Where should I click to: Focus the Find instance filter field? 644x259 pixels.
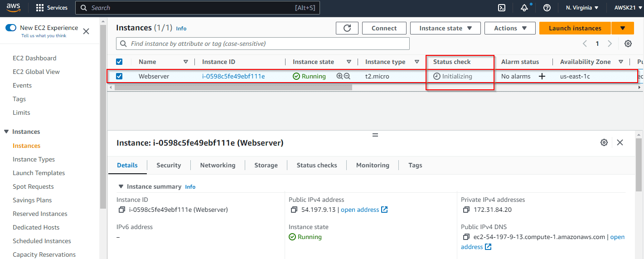click(263, 44)
